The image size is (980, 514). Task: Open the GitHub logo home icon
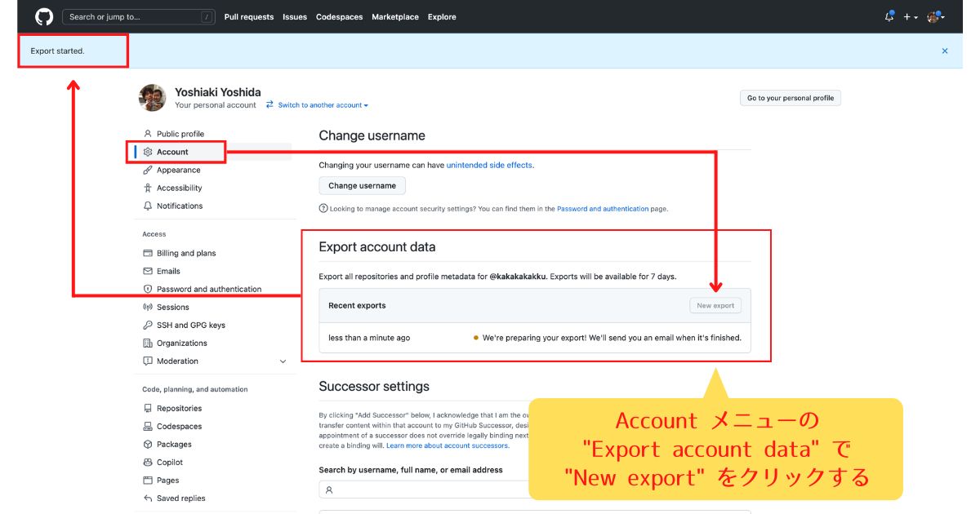tap(44, 16)
